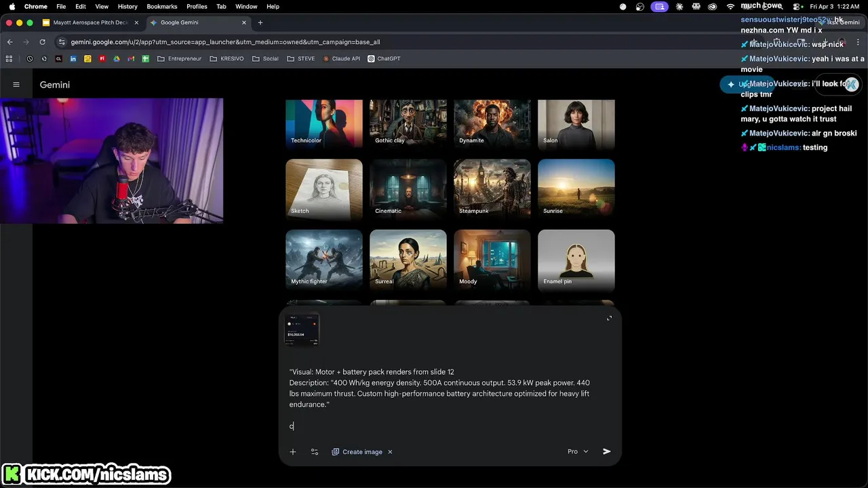Screen dimensions: 868x488
Task: Open the Entrepreneur bookmarks folder
Action: click(x=179, y=59)
